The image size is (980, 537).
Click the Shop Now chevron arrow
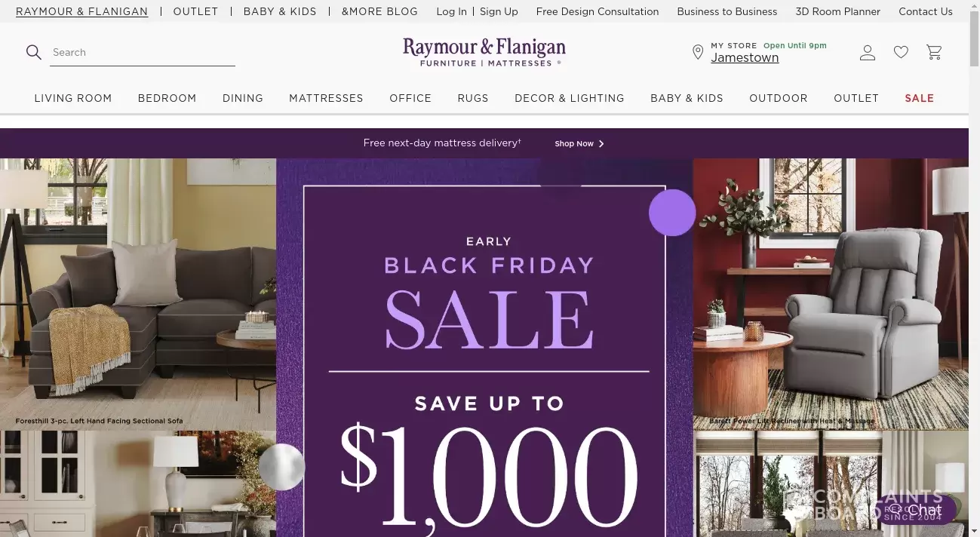[601, 143]
